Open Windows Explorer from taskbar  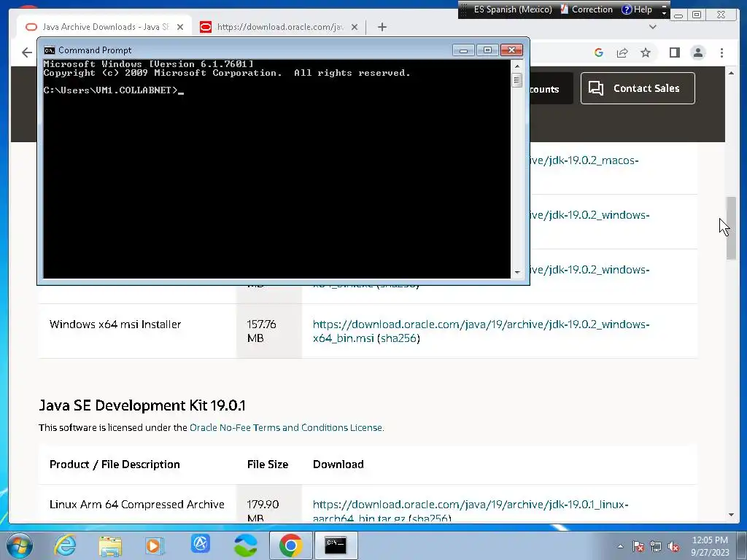coord(110,545)
